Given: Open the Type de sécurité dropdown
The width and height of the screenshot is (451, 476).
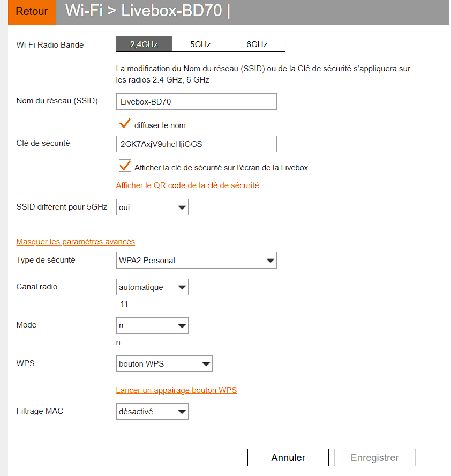Looking at the screenshot, I should [196, 261].
